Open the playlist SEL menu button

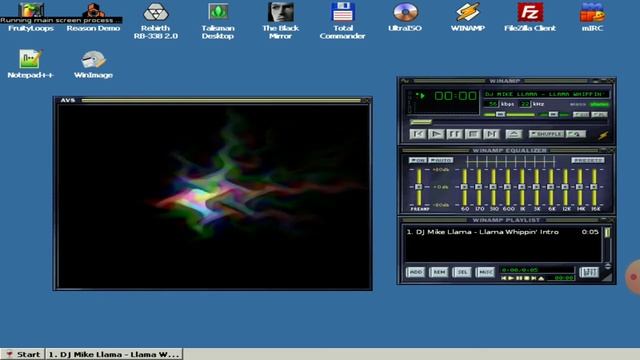click(462, 272)
